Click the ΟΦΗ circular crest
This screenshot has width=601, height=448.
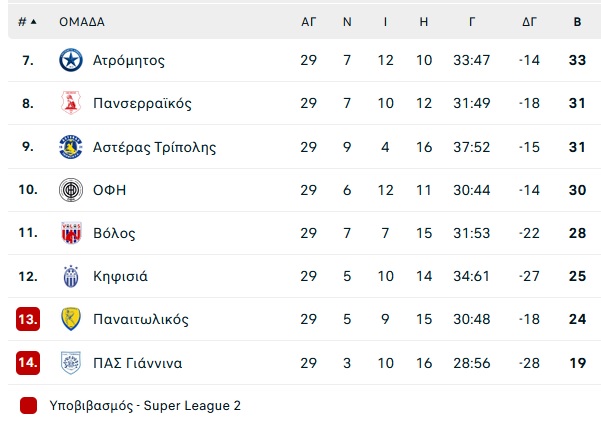[x=71, y=190]
